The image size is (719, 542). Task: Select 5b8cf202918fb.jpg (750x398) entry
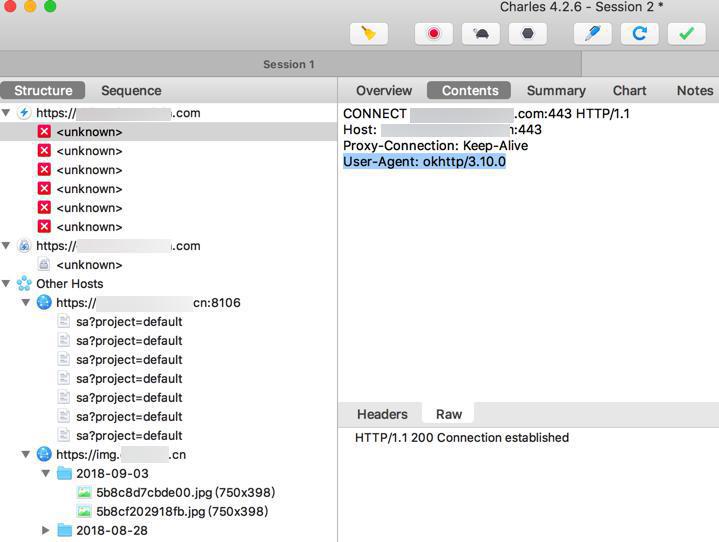coord(182,511)
